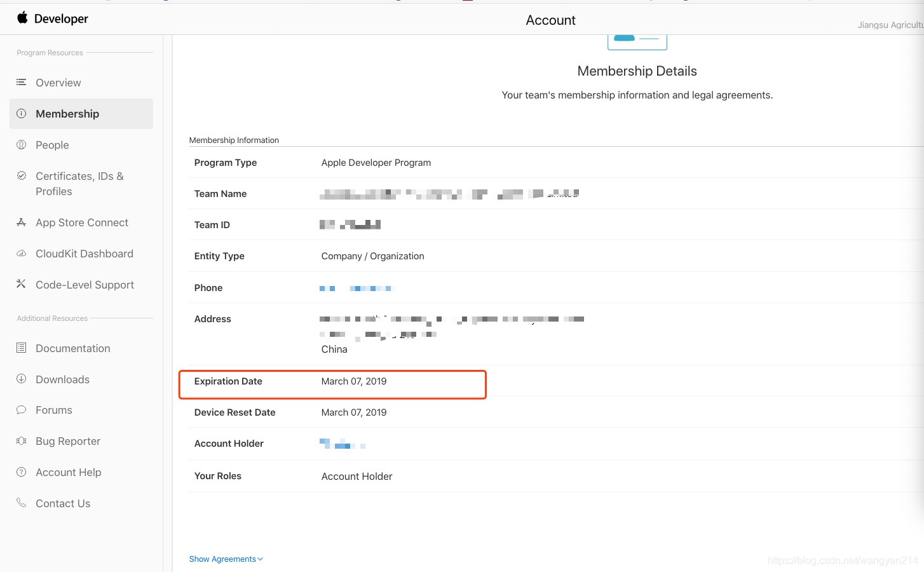Click the Forums speech bubble icon
This screenshot has width=924, height=572.
coord(21,410)
